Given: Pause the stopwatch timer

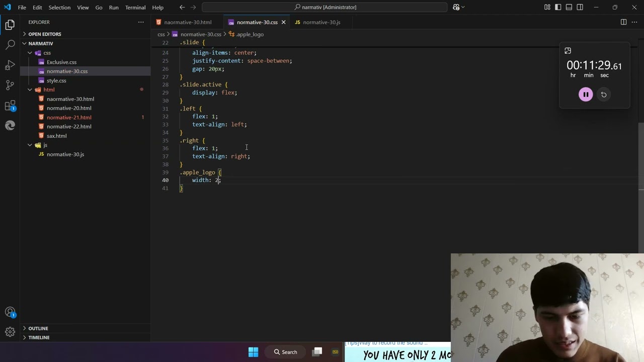Looking at the screenshot, I should [x=586, y=95].
